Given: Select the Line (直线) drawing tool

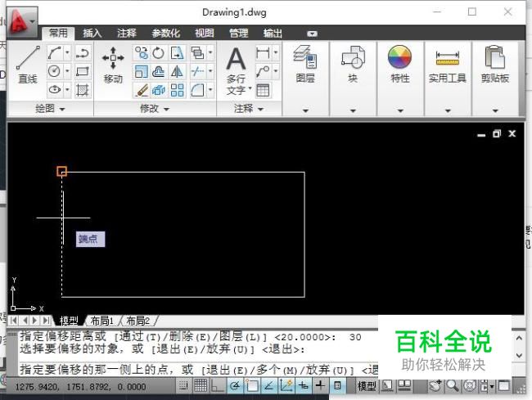Looking at the screenshot, I should point(28,65).
